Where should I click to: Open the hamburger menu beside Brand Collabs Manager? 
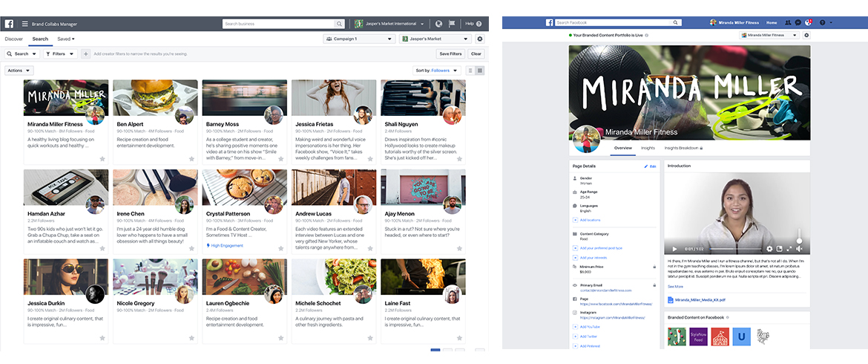[x=25, y=24]
